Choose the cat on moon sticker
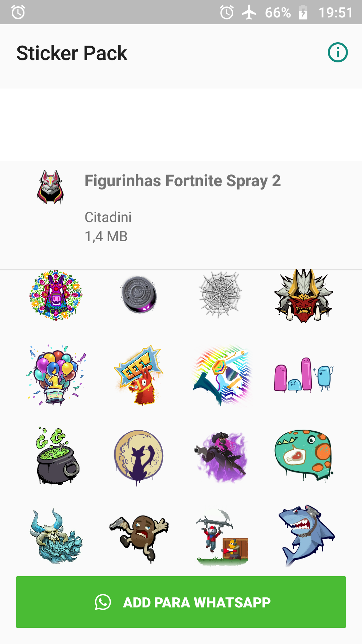 pos(138,457)
